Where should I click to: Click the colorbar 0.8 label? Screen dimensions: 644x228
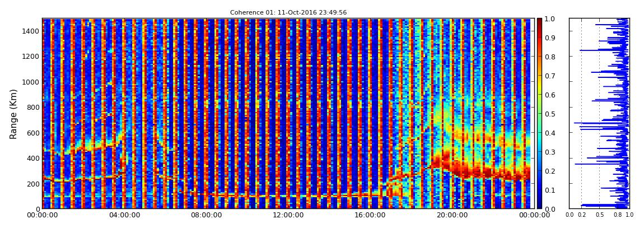tap(549, 57)
